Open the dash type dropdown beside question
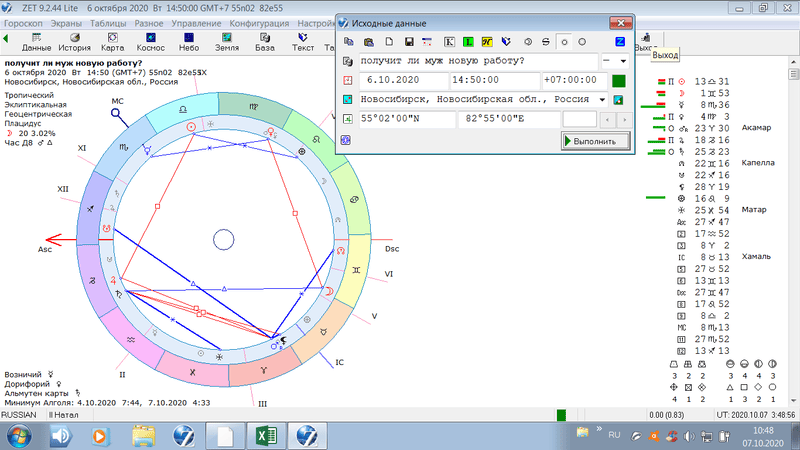Screen dimensions: 800x450 tap(623, 61)
